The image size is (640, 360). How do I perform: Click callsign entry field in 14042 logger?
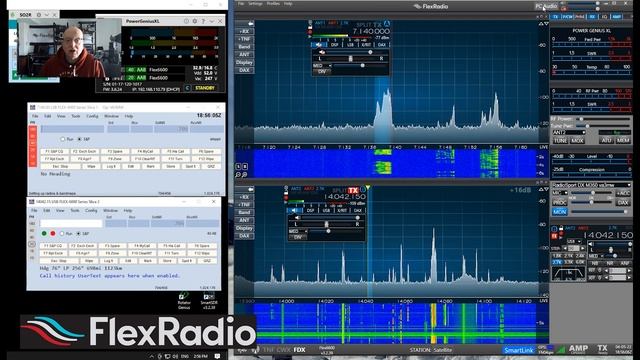pyautogui.click(x=71, y=224)
